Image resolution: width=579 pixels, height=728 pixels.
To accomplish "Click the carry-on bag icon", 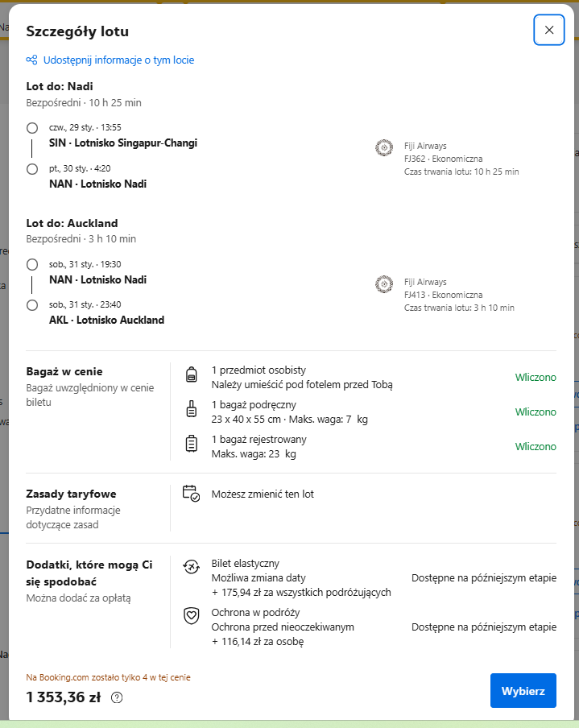I will 192,409.
